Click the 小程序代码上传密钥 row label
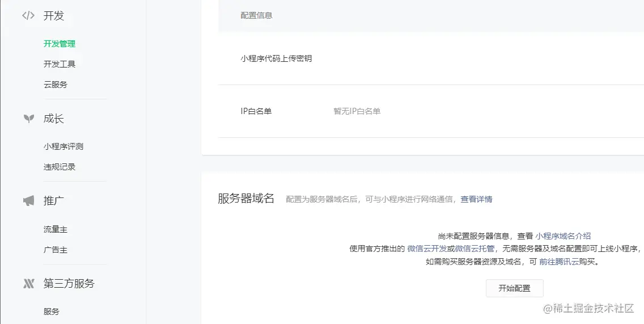The width and height of the screenshot is (644, 324). (x=276, y=58)
